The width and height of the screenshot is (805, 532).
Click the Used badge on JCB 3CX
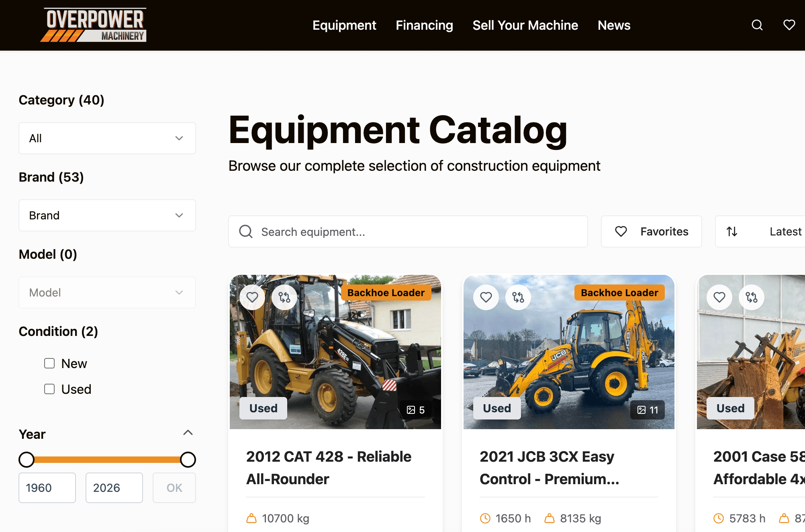[497, 408]
